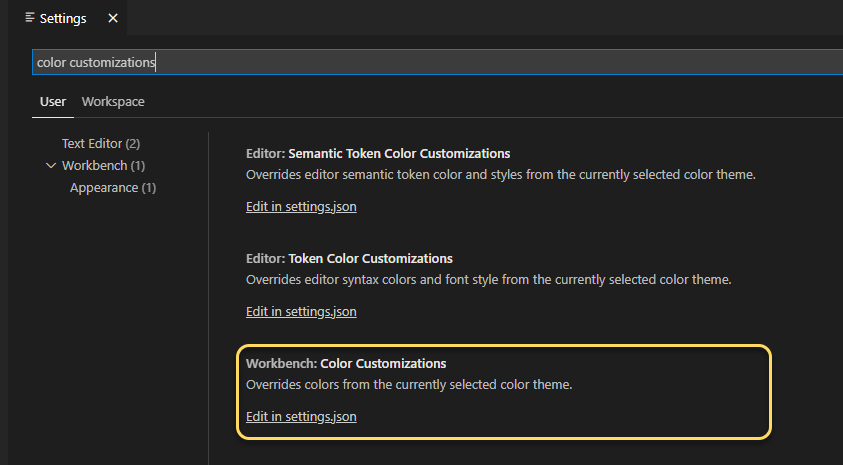Click Workbench: Color Customizations heading
Screen dimensions: 843x465
pos(346,363)
